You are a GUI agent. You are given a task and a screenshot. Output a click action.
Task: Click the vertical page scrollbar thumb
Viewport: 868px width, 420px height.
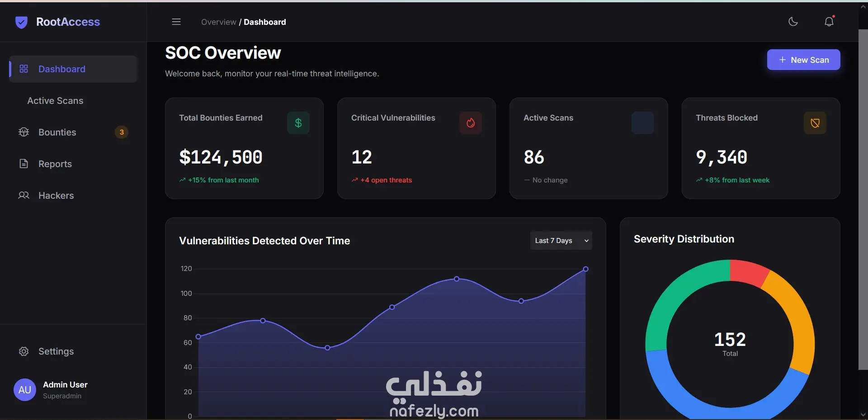[863, 199]
